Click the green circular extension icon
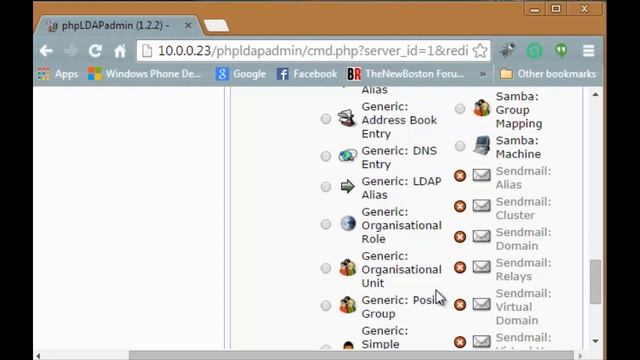This screenshot has height=360, width=640. 534,51
